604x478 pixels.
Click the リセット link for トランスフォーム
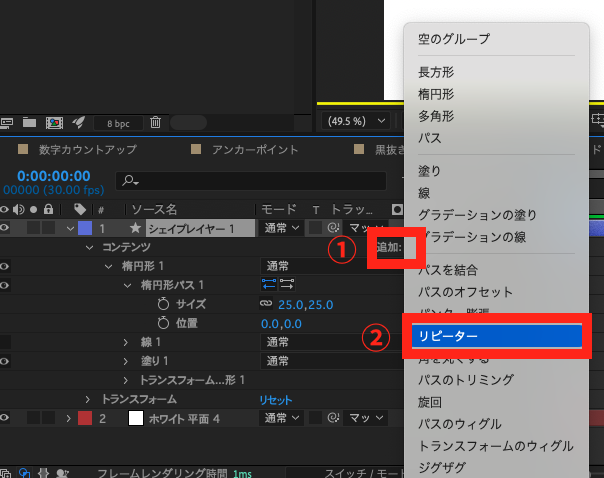tap(276, 399)
